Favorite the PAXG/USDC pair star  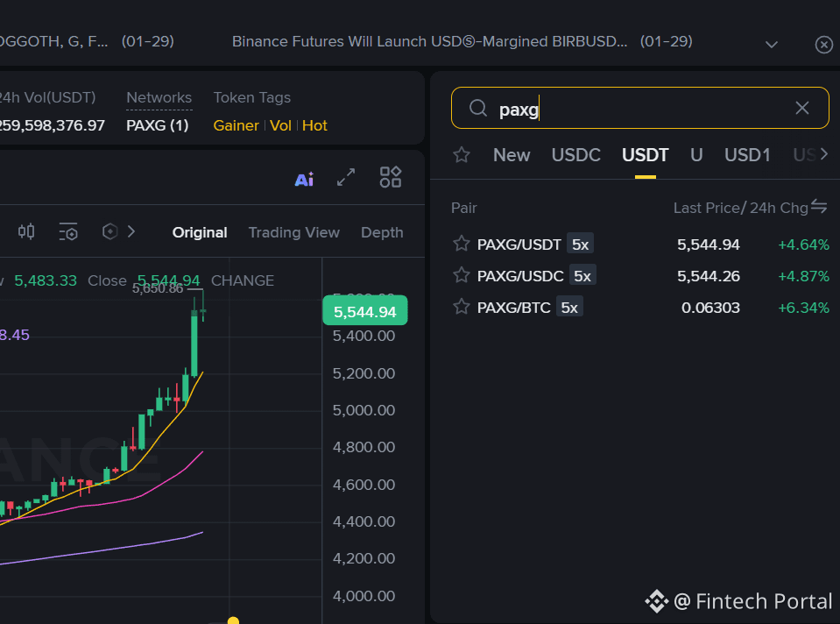coord(462,275)
